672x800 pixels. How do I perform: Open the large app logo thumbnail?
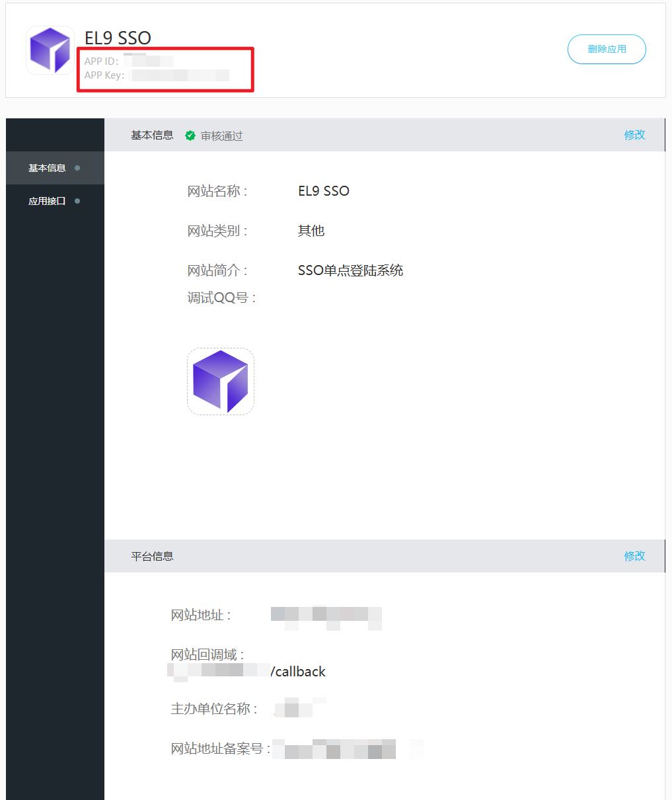click(221, 381)
